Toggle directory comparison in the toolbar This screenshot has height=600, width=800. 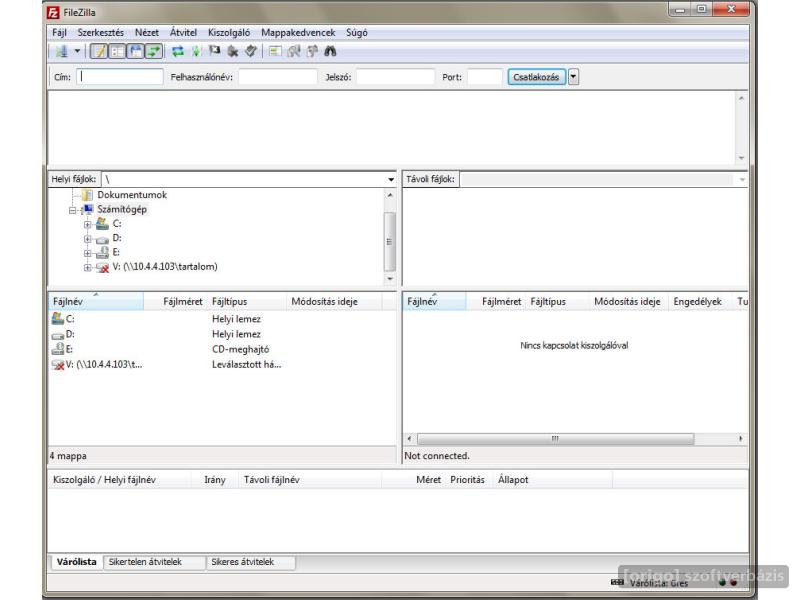pyautogui.click(x=294, y=51)
